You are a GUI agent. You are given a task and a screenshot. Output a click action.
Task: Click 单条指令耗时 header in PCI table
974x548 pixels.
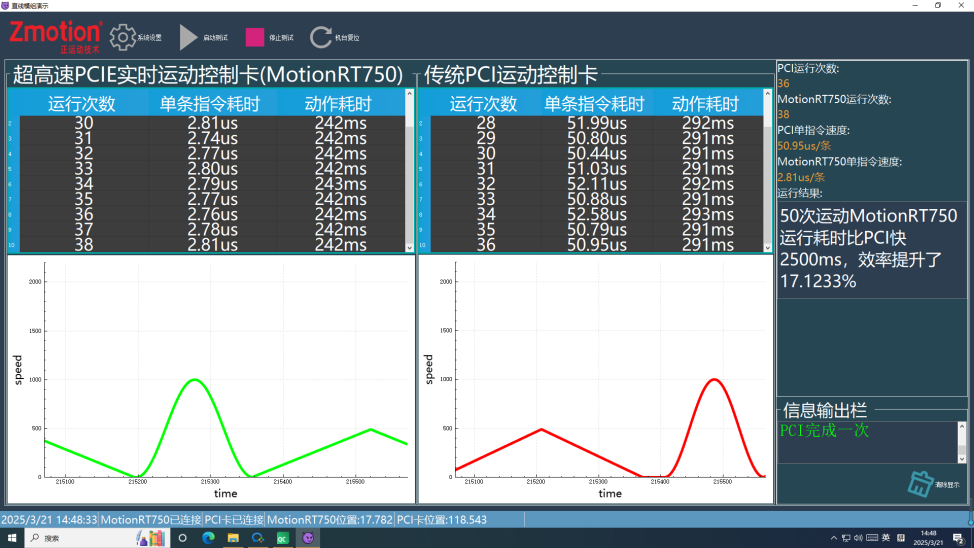tap(594, 104)
